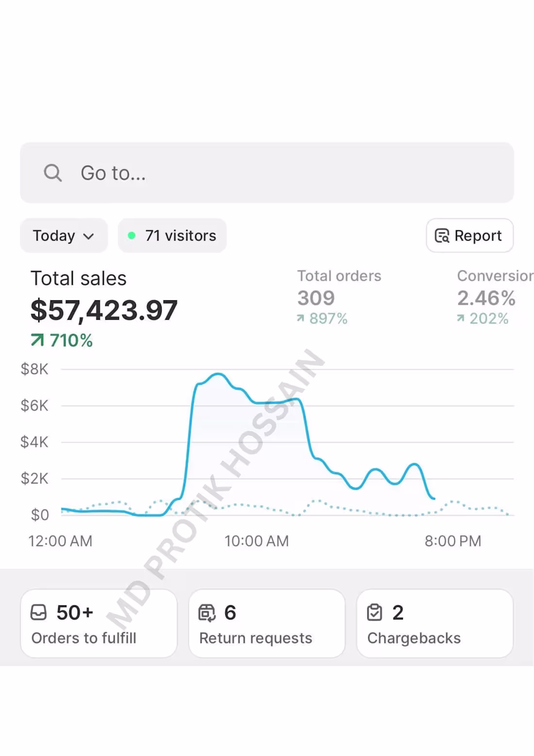This screenshot has height=756, width=534.
Task: Click the inbox icon for orders to fulfill
Action: [x=39, y=612]
